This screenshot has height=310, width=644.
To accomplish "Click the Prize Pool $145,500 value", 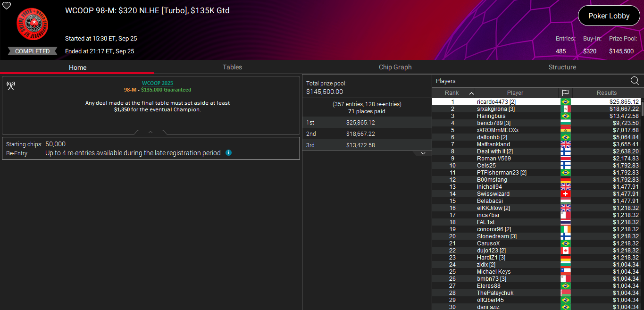I will [621, 51].
